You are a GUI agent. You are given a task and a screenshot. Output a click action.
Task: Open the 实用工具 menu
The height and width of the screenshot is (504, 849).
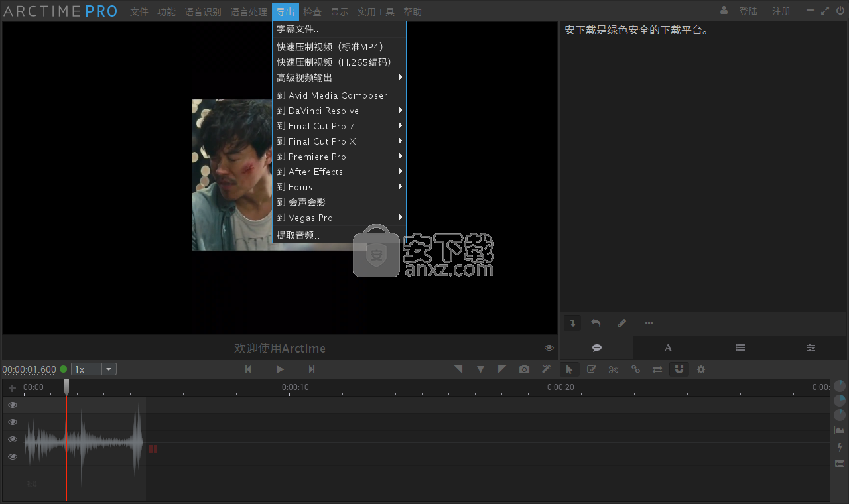pos(376,11)
